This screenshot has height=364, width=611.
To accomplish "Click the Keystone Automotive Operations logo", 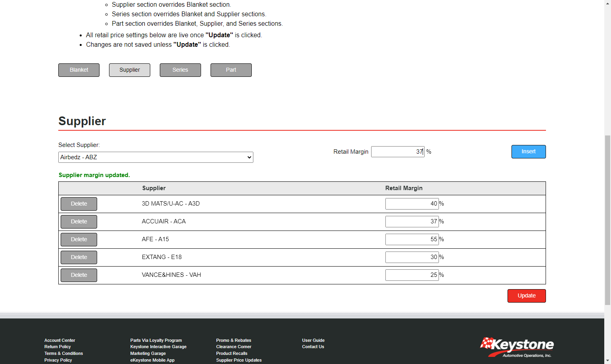I will coord(517,347).
